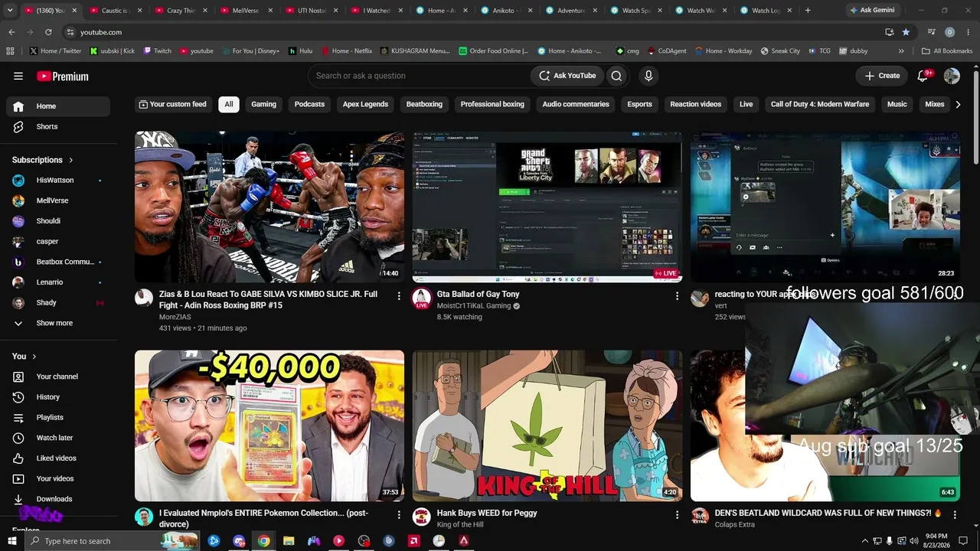Show hidden system tray icons
Screen dimensions: 980x551
pyautogui.click(x=865, y=541)
